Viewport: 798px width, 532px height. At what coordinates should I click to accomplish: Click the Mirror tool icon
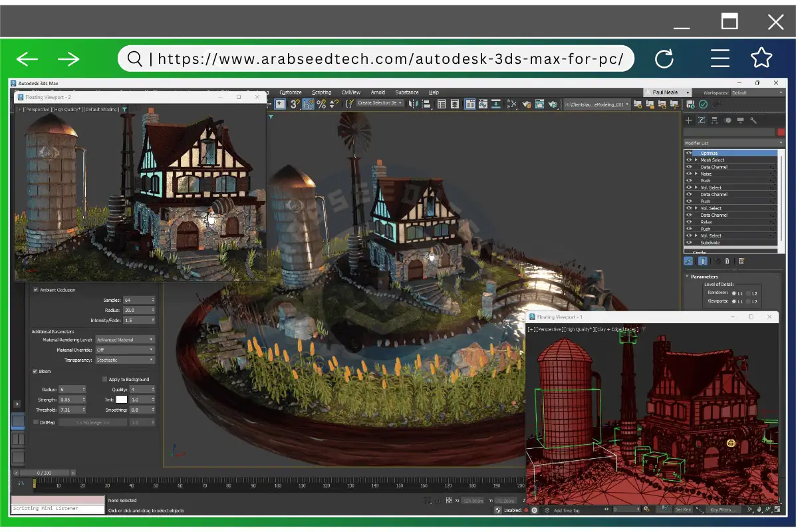(413, 104)
